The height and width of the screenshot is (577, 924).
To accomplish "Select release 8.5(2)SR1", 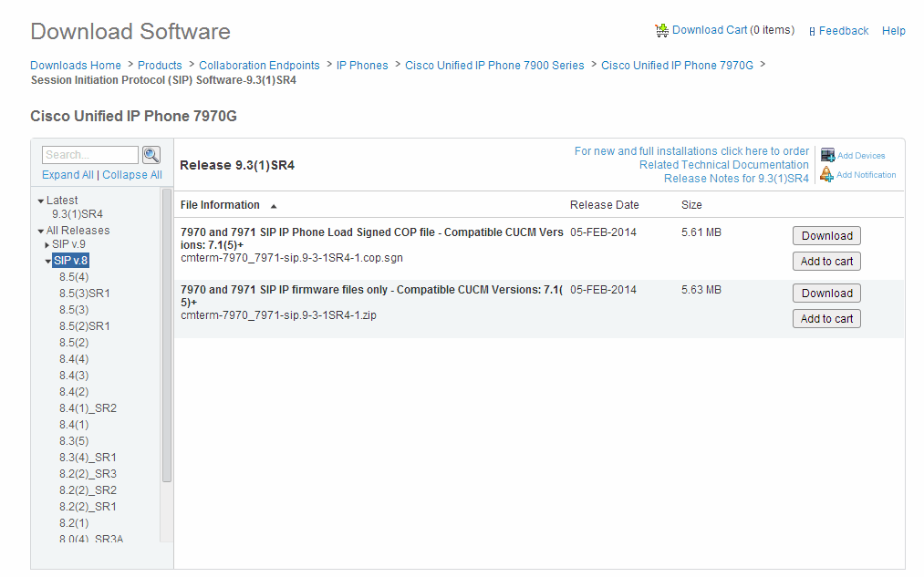I will click(84, 326).
